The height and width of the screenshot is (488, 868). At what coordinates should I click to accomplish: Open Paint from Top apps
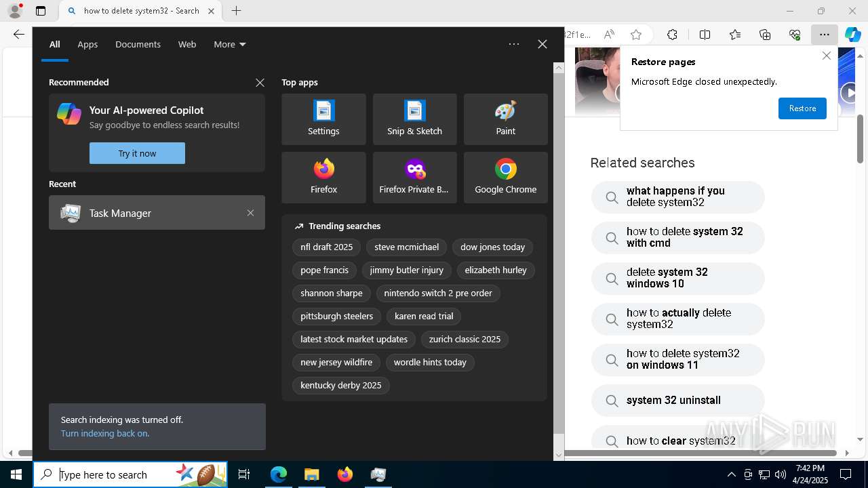tap(505, 119)
